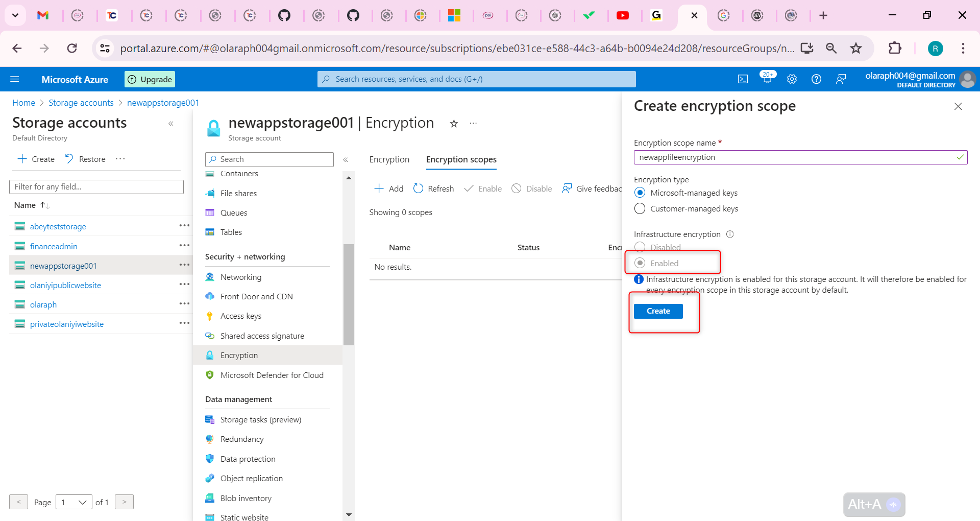Select the Queues storage service
The image size is (980, 521).
233,212
